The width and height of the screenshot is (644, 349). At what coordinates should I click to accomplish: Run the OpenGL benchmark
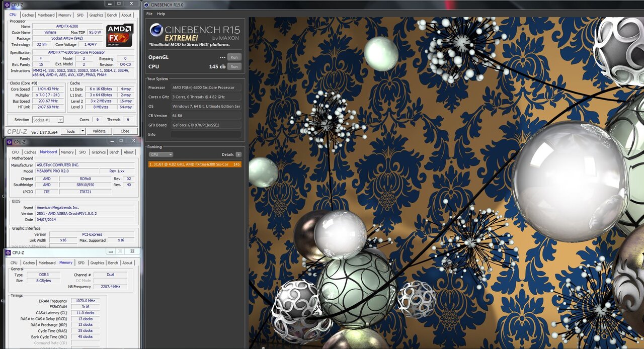pos(234,57)
